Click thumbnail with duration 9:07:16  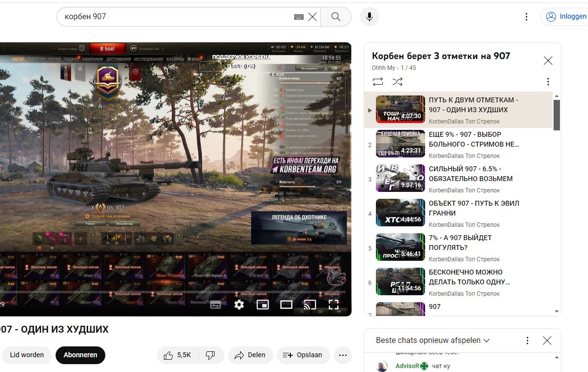[401, 178]
